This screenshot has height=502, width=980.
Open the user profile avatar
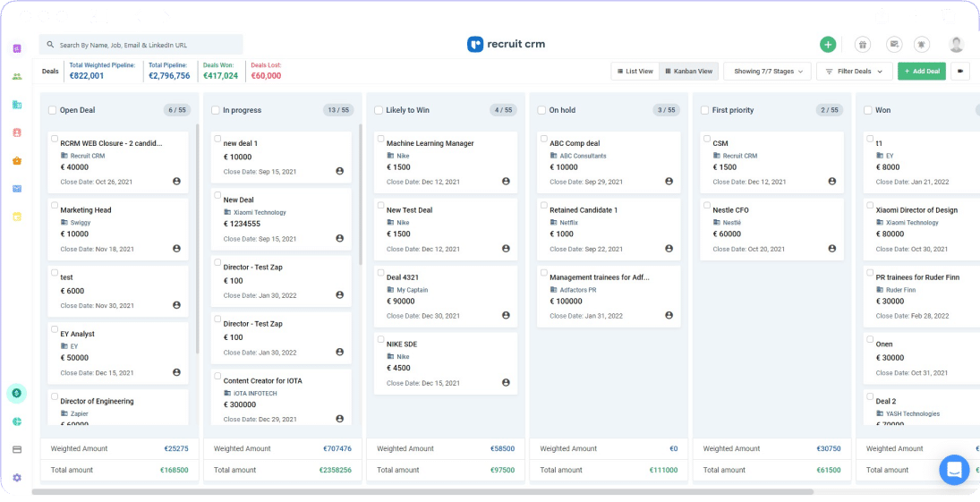tap(956, 45)
